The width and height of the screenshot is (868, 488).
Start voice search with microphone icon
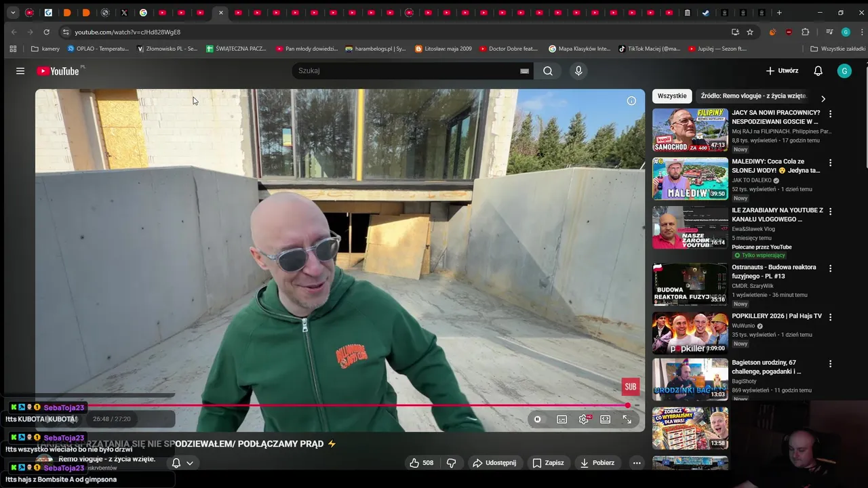coord(578,70)
